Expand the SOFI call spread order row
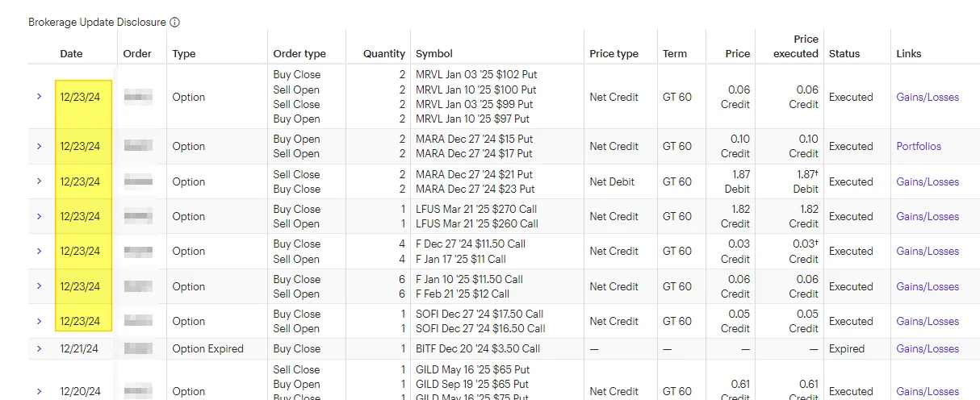The height and width of the screenshot is (400, 980). tap(39, 321)
